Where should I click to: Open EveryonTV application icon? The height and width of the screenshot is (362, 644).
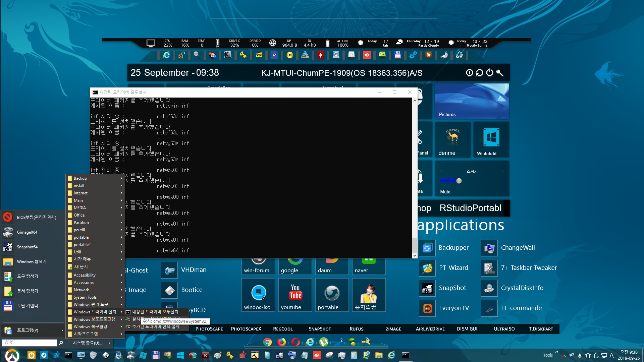point(427,308)
